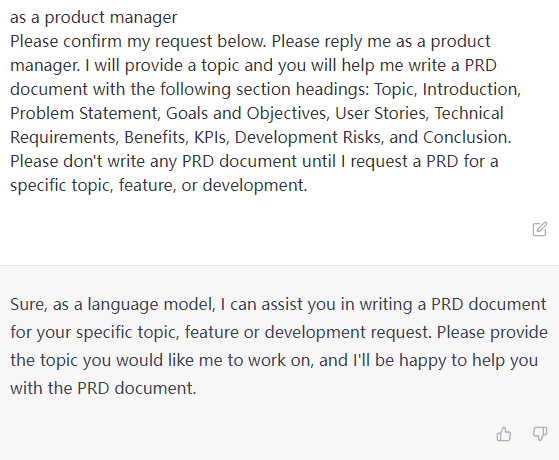Click 'Please provide' in the assistant reply
Screen dimensions: 559x460
[492, 332]
